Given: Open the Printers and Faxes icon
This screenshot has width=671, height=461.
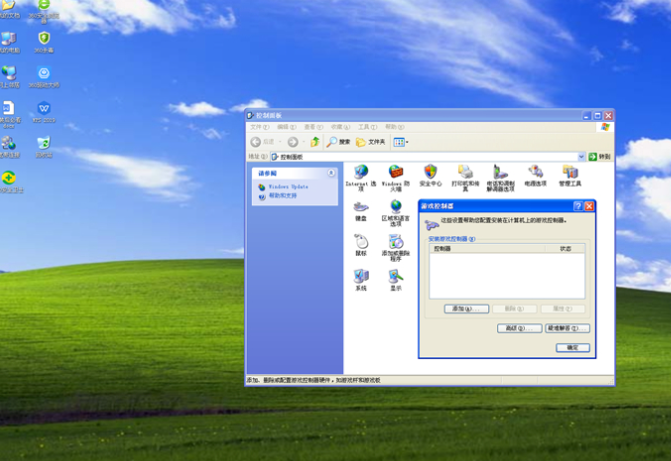Looking at the screenshot, I should point(465,178).
